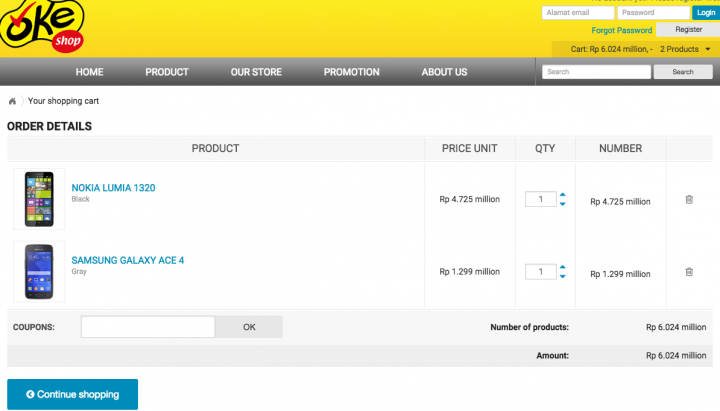The height and width of the screenshot is (411, 720).
Task: Open the PROMOTION menu item
Action: [x=352, y=72]
